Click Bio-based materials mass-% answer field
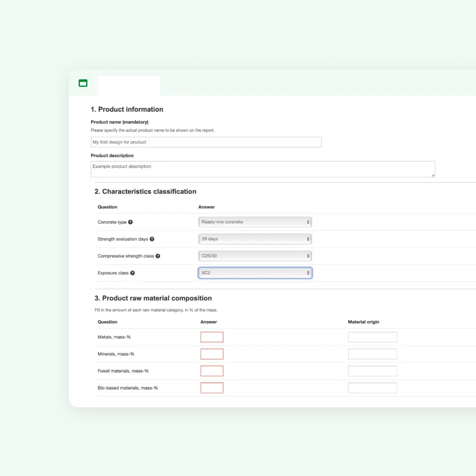 (x=212, y=388)
